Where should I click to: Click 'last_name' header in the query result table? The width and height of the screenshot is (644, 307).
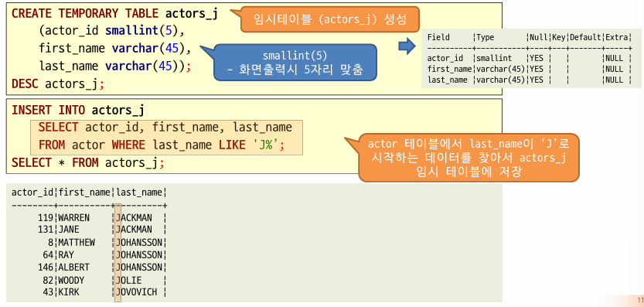(x=140, y=193)
